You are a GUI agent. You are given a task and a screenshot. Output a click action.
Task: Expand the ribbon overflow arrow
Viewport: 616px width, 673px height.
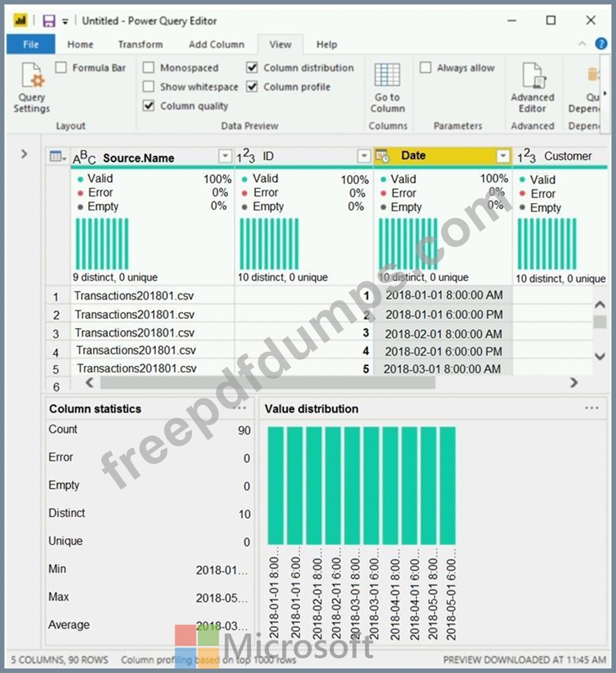(605, 93)
